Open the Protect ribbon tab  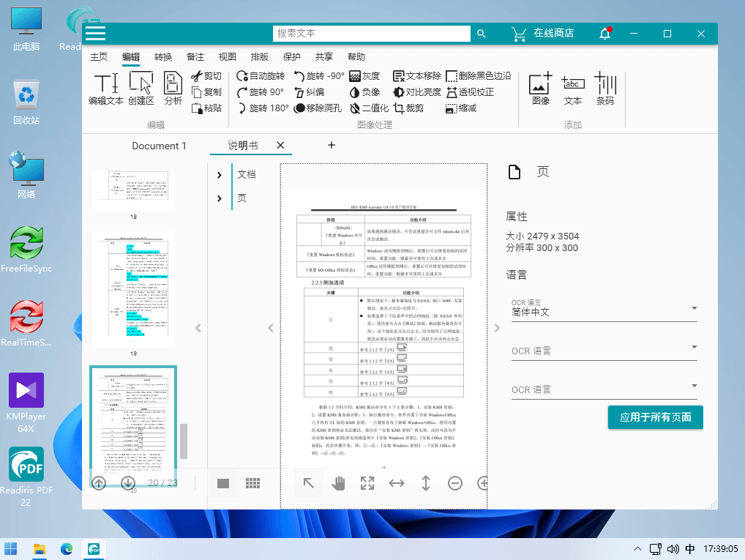(x=292, y=57)
